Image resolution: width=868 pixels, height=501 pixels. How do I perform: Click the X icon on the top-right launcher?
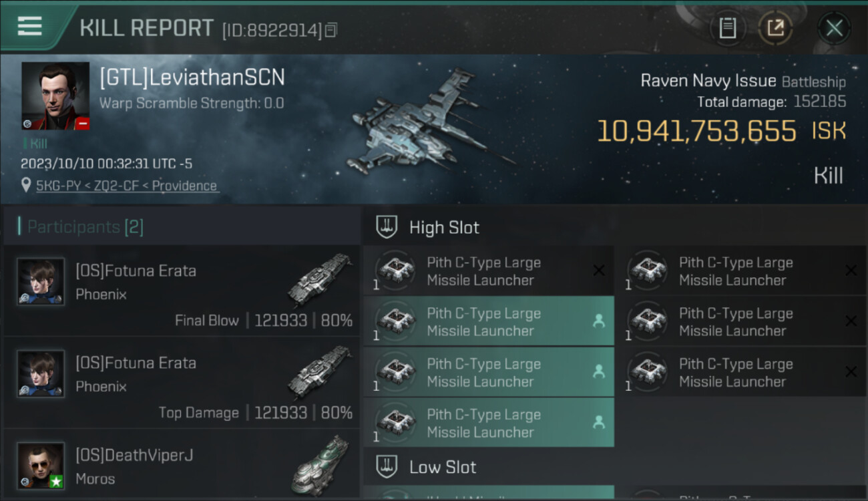851,271
